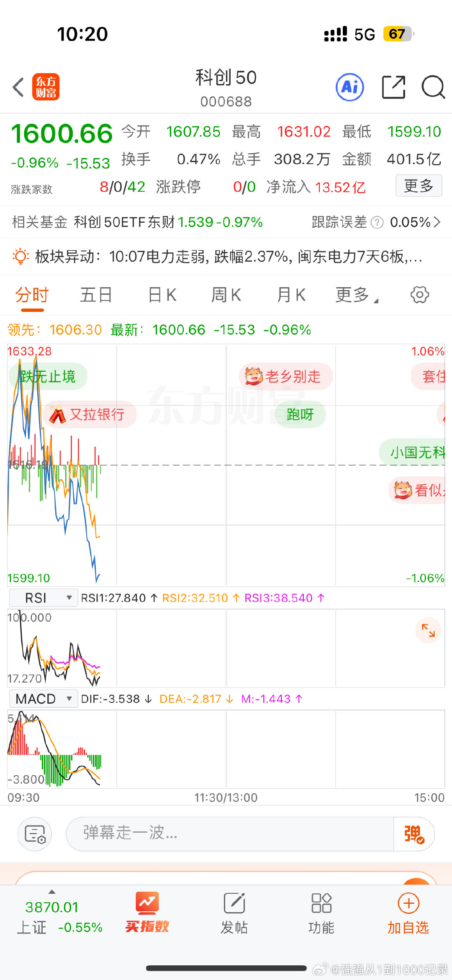452x980 pixels.
Task: Open the RSI indicator dropdown
Action: point(44,598)
